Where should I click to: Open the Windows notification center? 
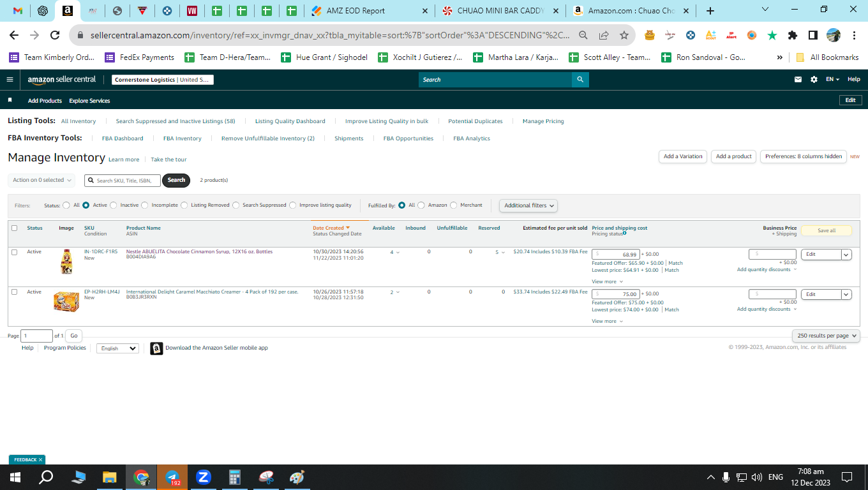coord(847,477)
